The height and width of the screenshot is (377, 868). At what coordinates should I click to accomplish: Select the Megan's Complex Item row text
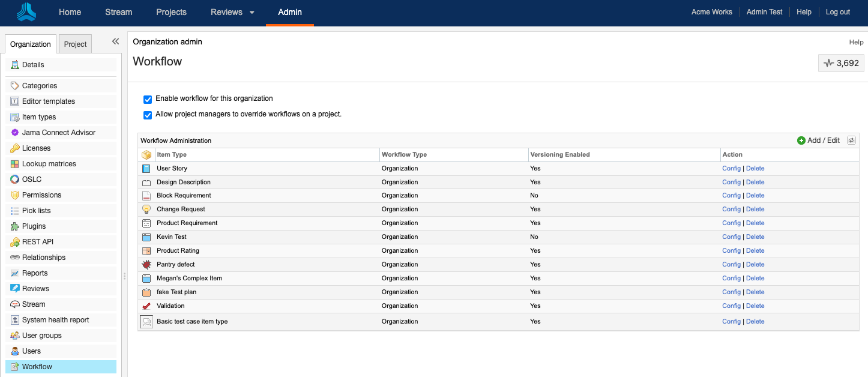tap(190, 278)
